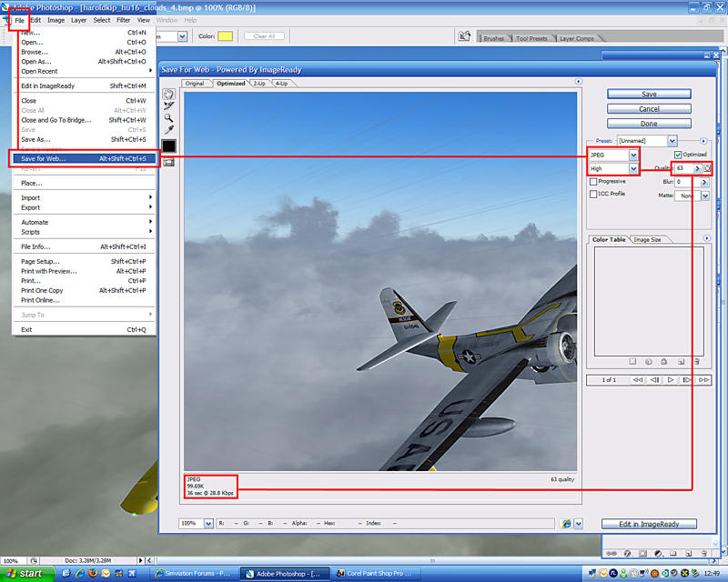Enable the ICC Profile checkbox
Screen dimensions: 728x582
pyautogui.click(x=593, y=194)
